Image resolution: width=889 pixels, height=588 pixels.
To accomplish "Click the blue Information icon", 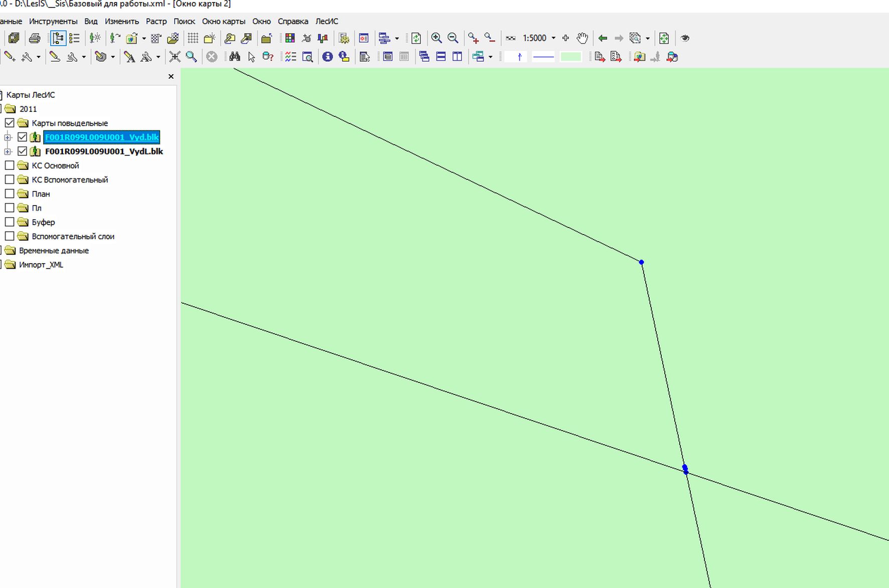I will (x=328, y=57).
